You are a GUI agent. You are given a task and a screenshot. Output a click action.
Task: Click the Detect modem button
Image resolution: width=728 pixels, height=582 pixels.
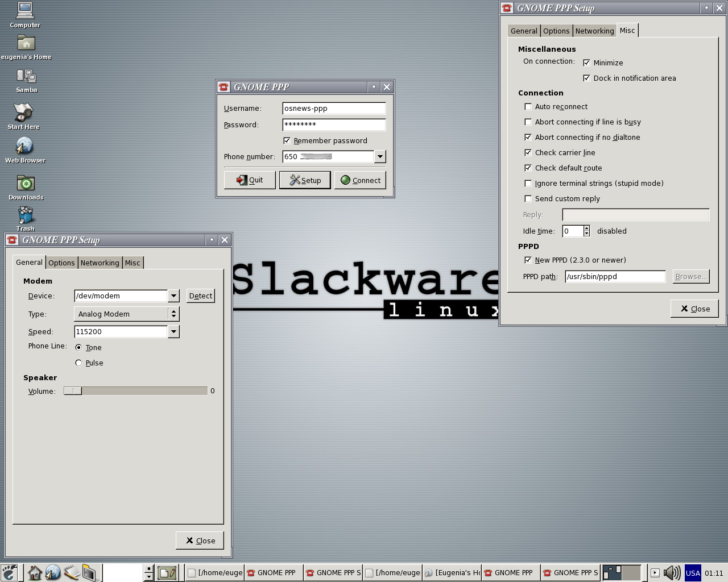click(x=201, y=296)
